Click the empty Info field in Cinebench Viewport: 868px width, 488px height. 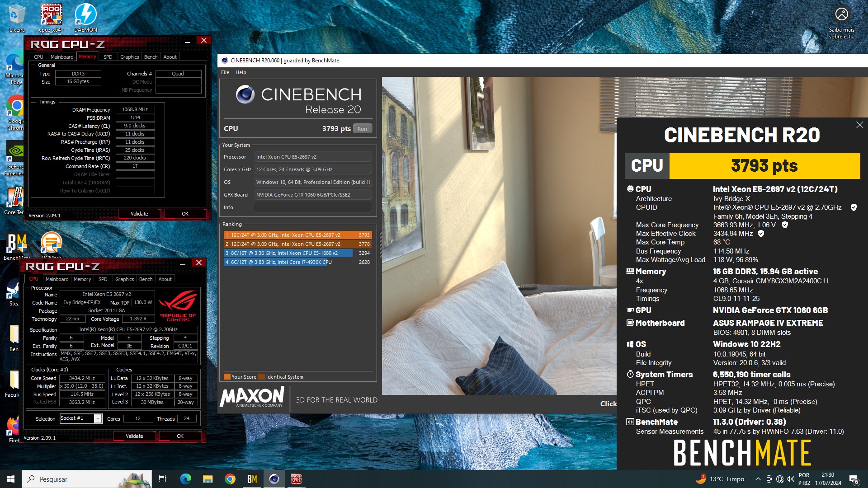tap(313, 207)
